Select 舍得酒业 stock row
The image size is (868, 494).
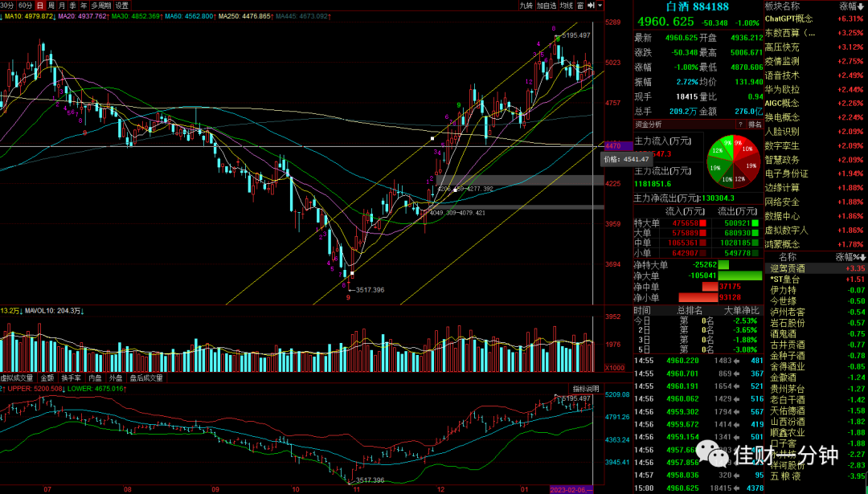pos(816,366)
